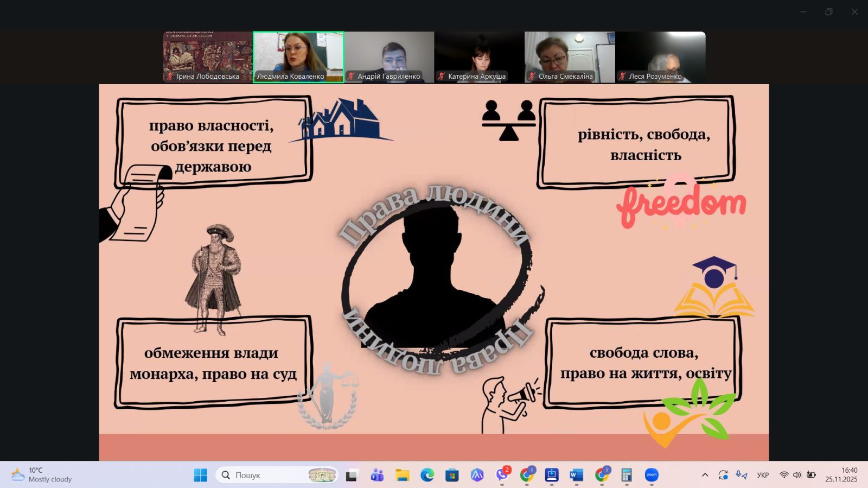The width and height of the screenshot is (868, 488).
Task: Open the weather widget showing 10°C
Action: [42, 475]
